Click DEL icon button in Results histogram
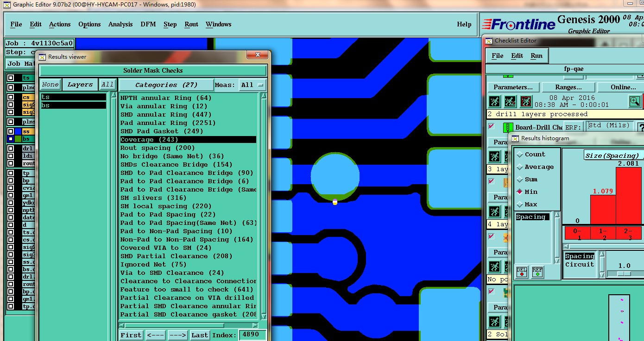The height and width of the screenshot is (341, 644). point(522,272)
